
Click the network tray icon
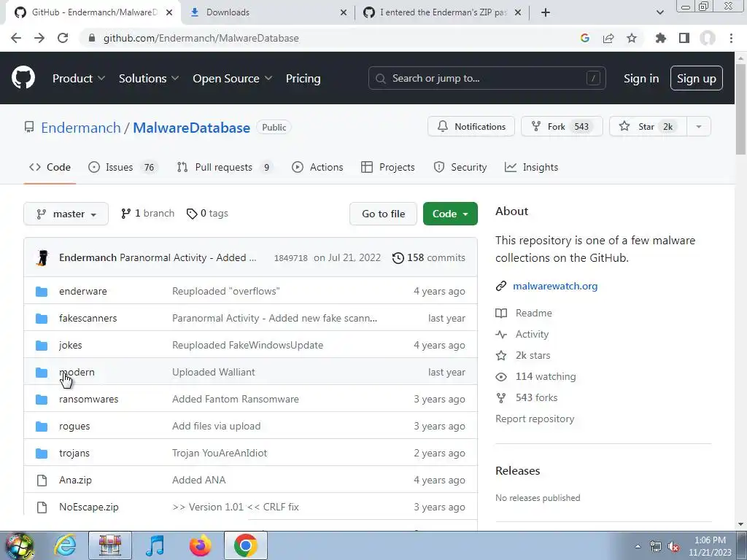(x=656, y=546)
